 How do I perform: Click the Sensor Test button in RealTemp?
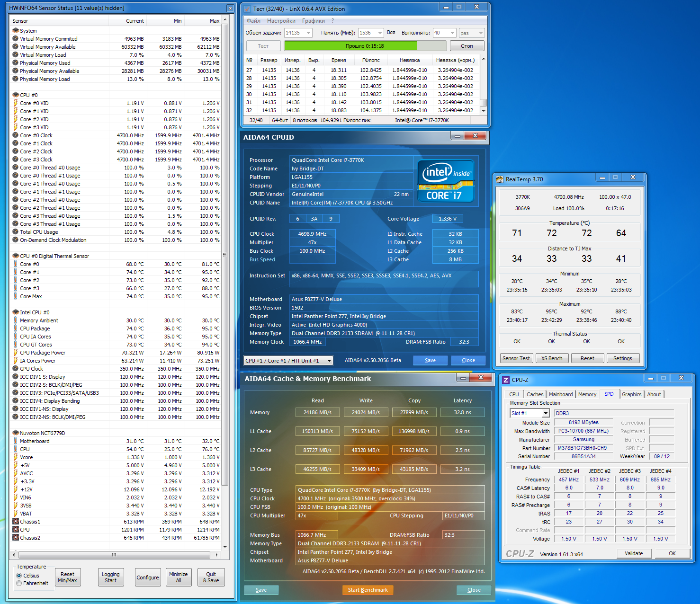pyautogui.click(x=516, y=358)
